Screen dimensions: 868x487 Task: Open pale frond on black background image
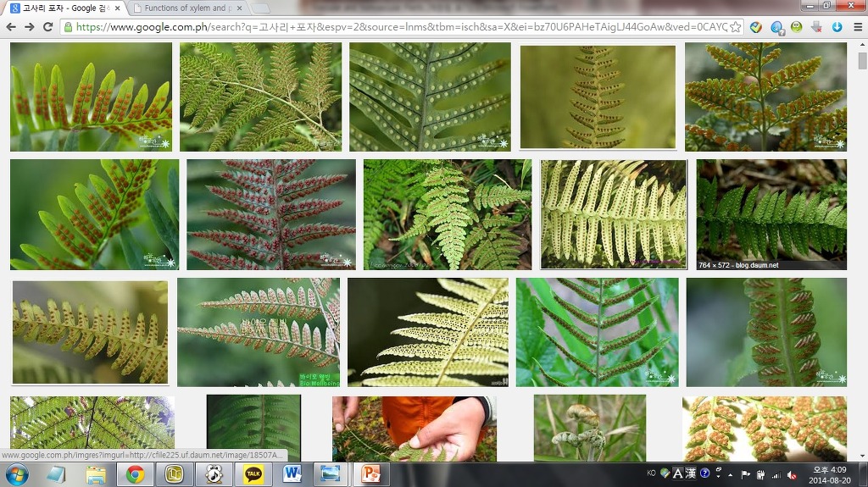point(428,332)
